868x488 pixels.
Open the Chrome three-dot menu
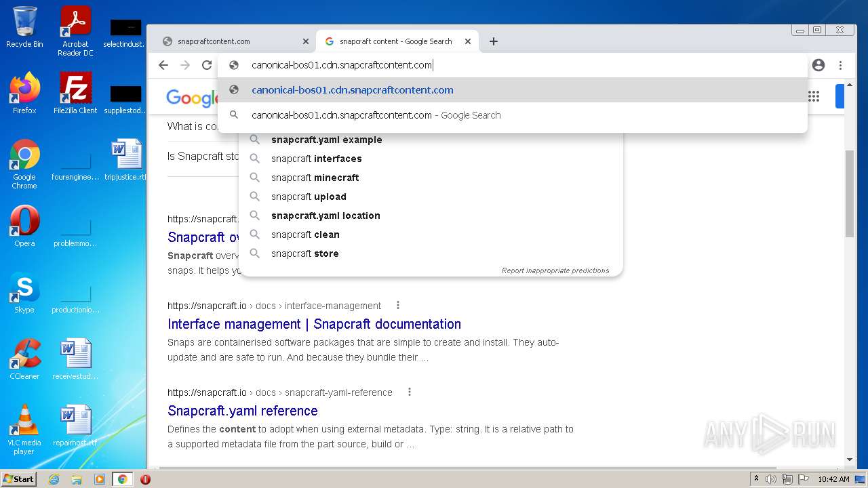tap(840, 65)
